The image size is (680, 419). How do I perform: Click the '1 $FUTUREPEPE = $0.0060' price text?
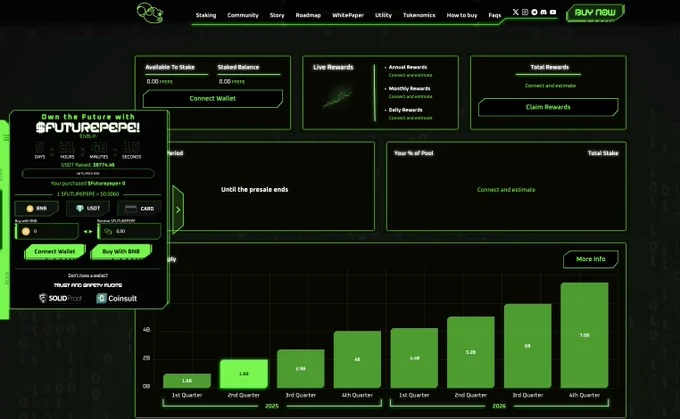(x=88, y=194)
